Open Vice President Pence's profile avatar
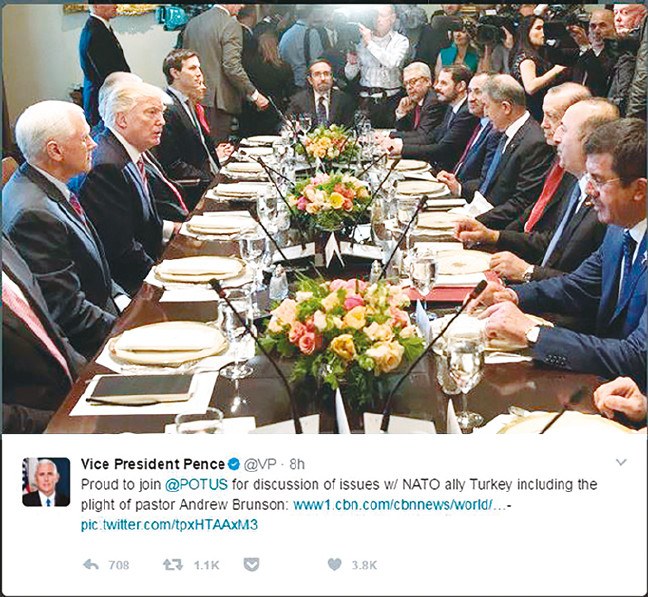This screenshot has width=648, height=597. tap(46, 482)
